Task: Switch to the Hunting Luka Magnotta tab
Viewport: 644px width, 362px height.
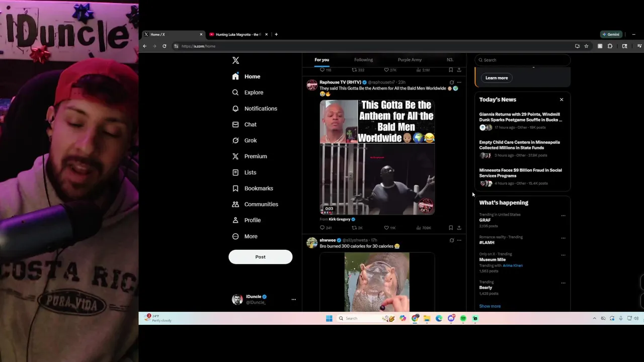Action: [239, 34]
